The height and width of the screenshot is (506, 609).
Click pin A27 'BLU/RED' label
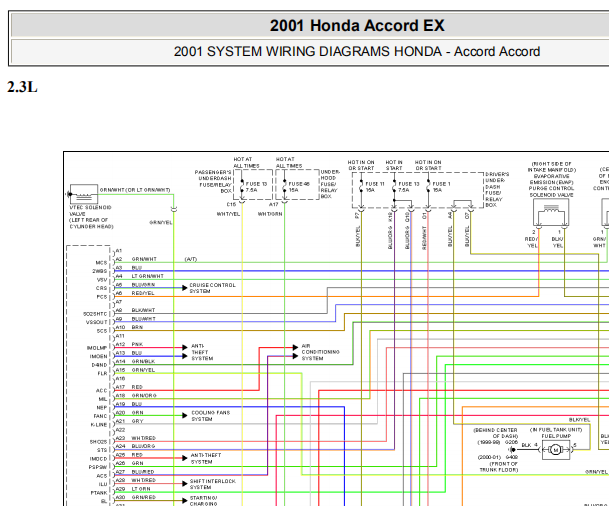[143, 472]
